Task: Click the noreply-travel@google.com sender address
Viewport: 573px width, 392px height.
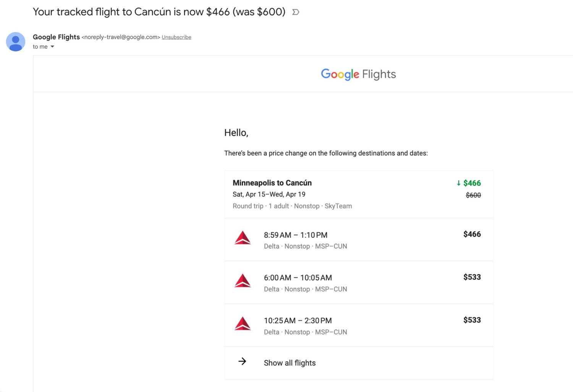Action: point(121,37)
